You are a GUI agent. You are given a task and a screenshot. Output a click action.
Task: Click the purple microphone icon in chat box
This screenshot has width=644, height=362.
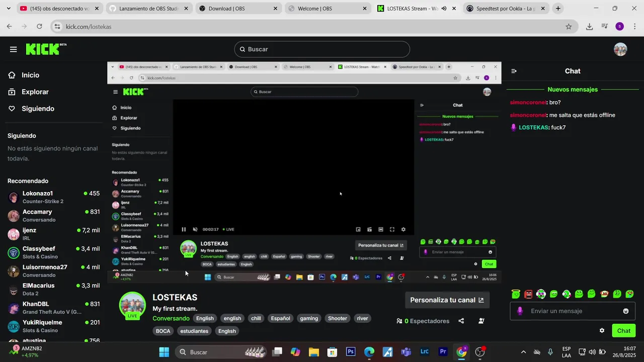point(520,311)
